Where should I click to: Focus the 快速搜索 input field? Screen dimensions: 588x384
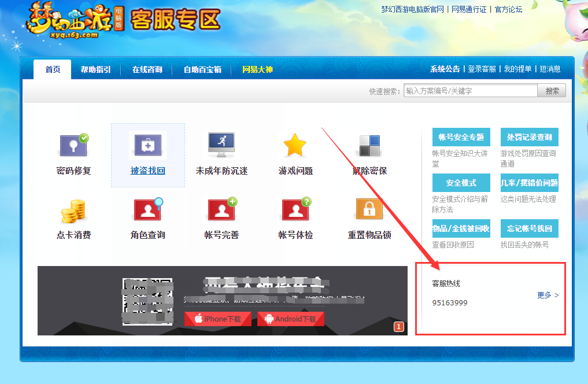(x=471, y=91)
